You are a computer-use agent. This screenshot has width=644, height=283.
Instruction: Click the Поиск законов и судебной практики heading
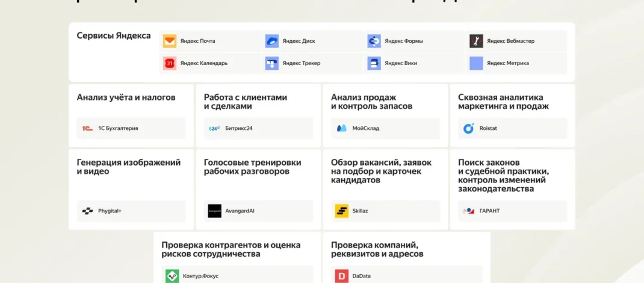click(x=504, y=175)
